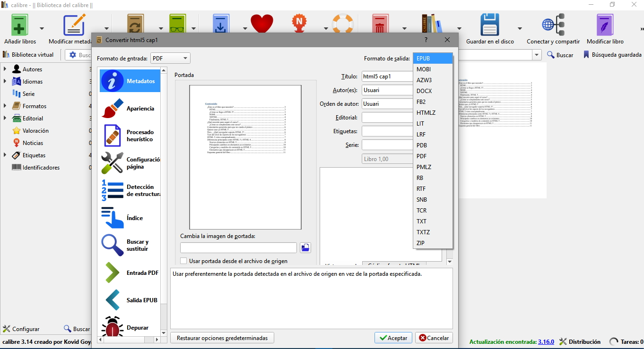Image resolution: width=644 pixels, height=349 pixels.
Task: Expand Autores in tag browser
Action: 5,69
